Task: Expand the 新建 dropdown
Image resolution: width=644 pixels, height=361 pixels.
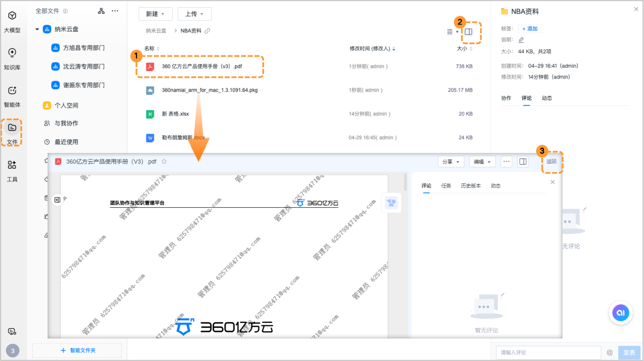Action: (x=155, y=14)
